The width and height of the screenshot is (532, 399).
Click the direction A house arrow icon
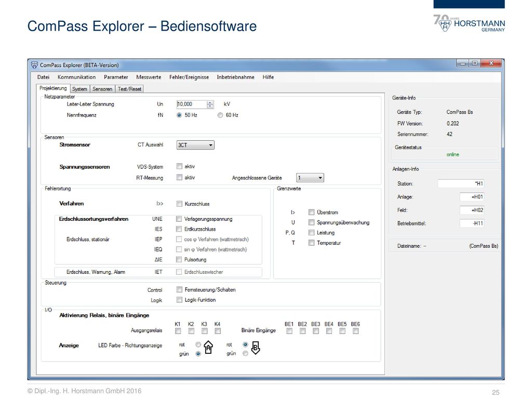coord(208,348)
